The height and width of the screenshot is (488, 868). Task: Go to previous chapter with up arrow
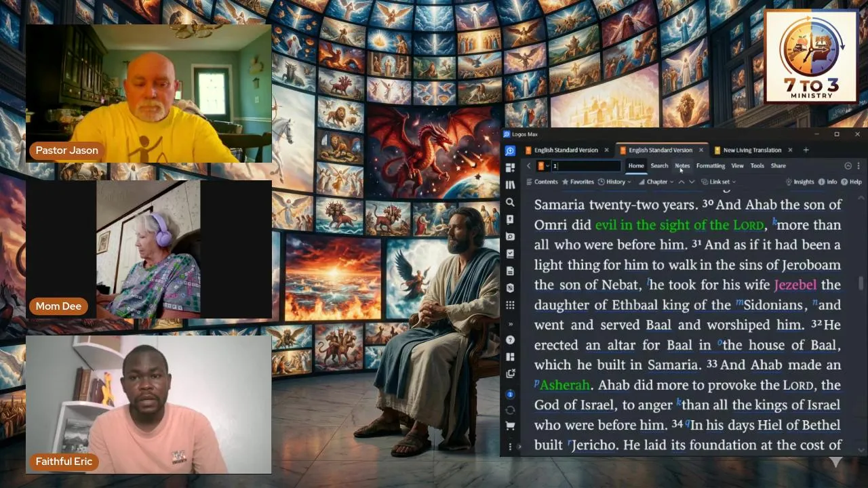pyautogui.click(x=682, y=182)
